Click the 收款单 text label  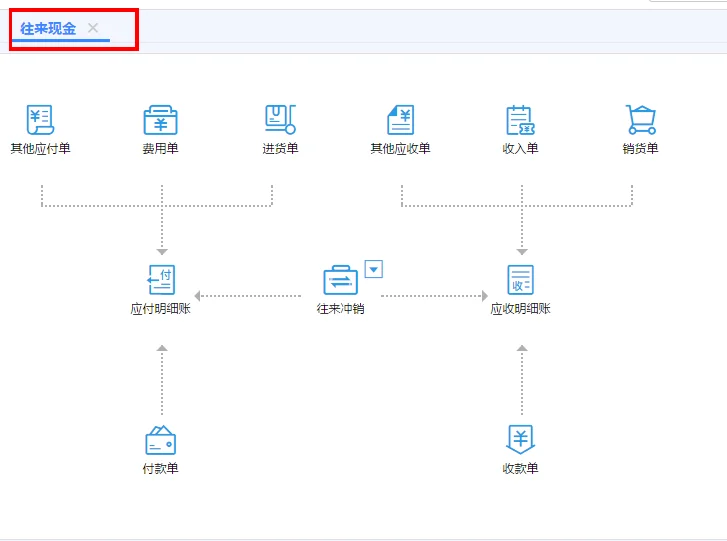(520, 469)
